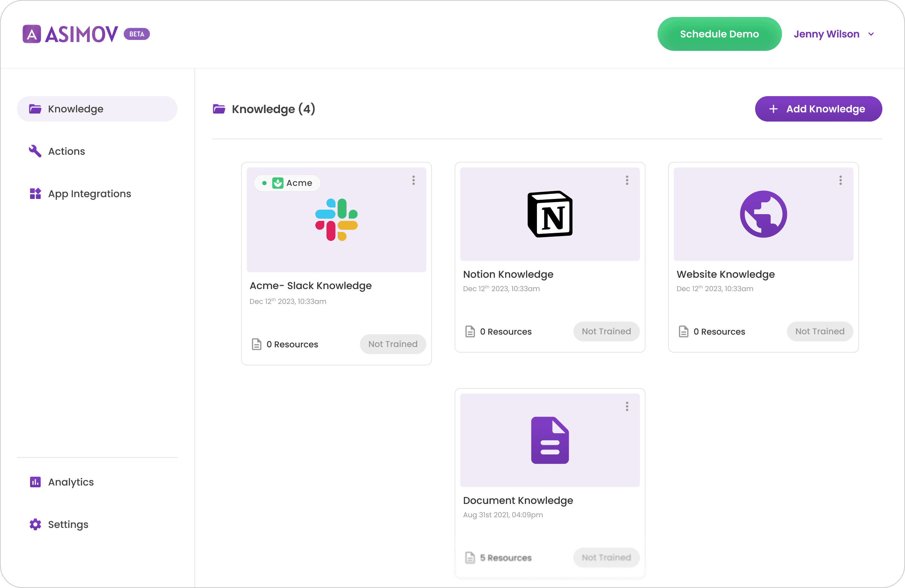
Task: Open three-dot menu on Website Knowledge card
Action: (840, 181)
